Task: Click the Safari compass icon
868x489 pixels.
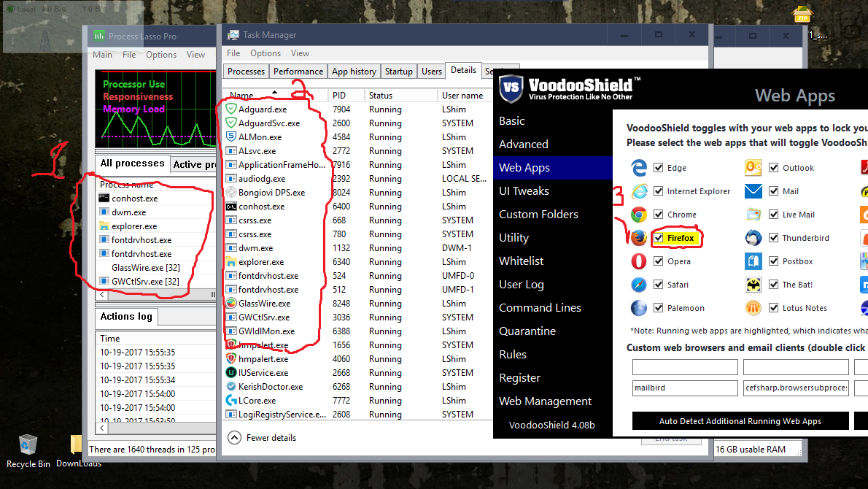Action: (x=639, y=284)
